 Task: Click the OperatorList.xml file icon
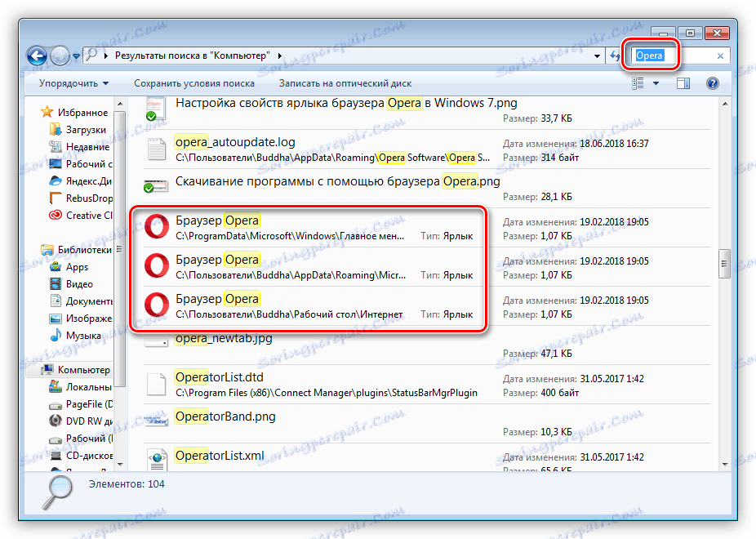coord(157,460)
